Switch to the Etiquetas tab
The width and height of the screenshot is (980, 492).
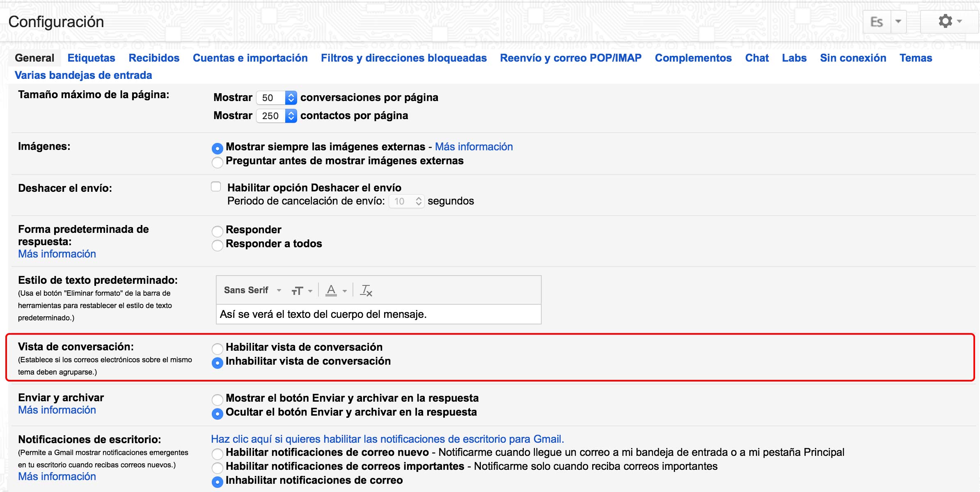[91, 58]
